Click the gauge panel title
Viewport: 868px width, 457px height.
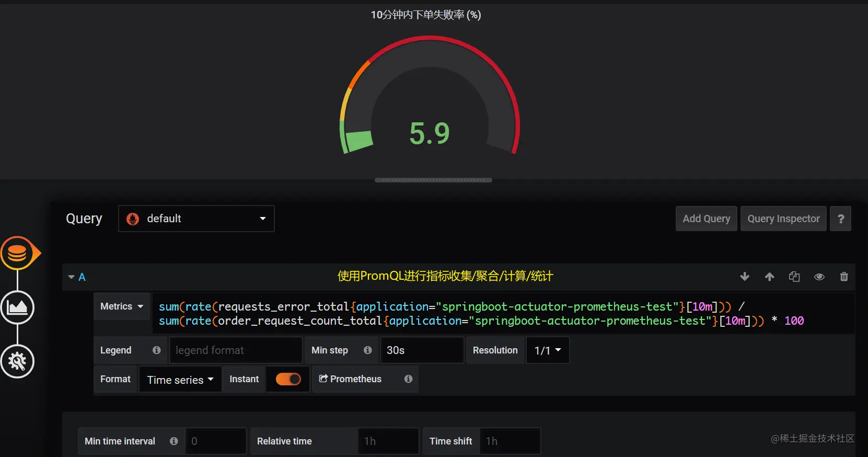click(x=426, y=15)
